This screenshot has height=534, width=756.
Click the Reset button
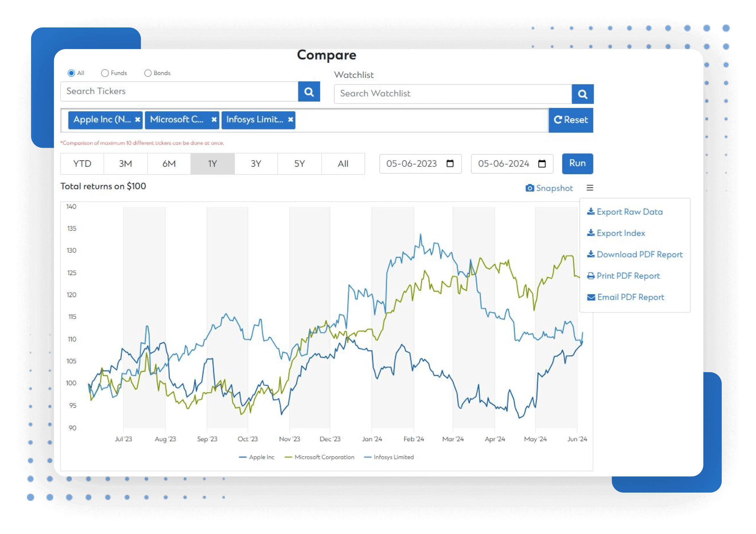click(571, 120)
